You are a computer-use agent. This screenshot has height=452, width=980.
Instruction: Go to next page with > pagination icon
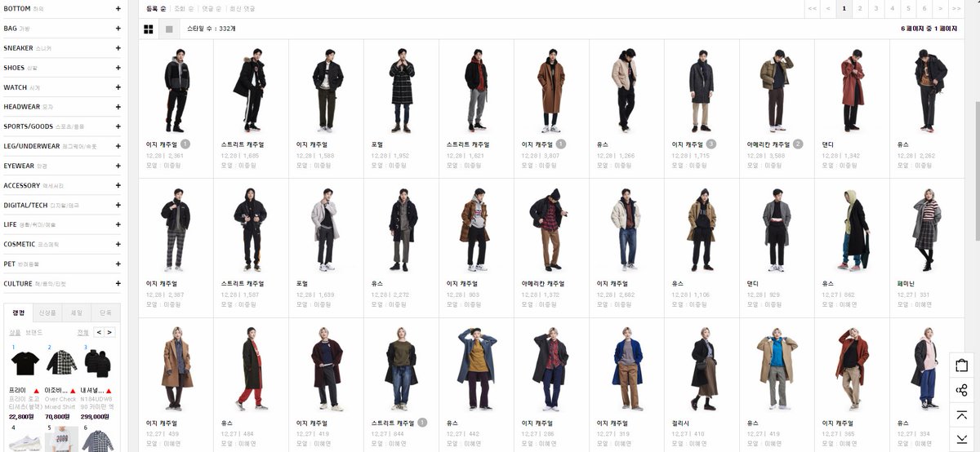(x=940, y=8)
